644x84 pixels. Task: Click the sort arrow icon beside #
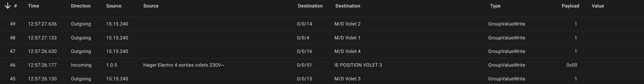tap(8, 6)
